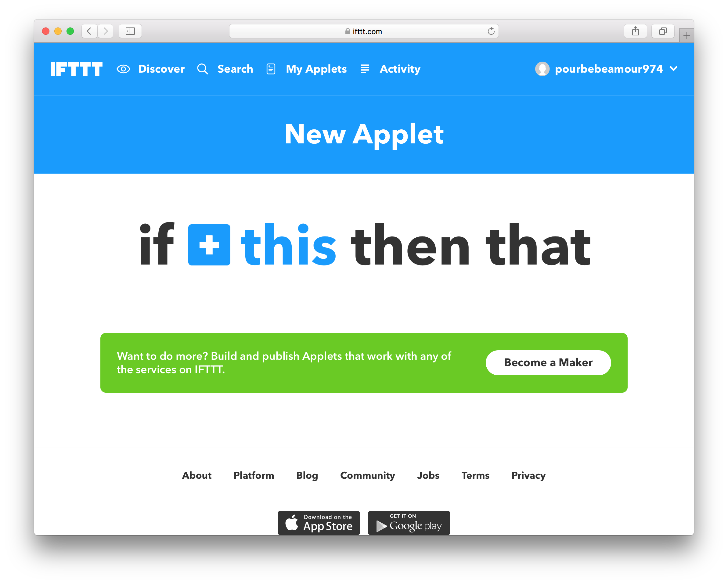
Task: Click the Become a Maker button
Action: [548, 362]
